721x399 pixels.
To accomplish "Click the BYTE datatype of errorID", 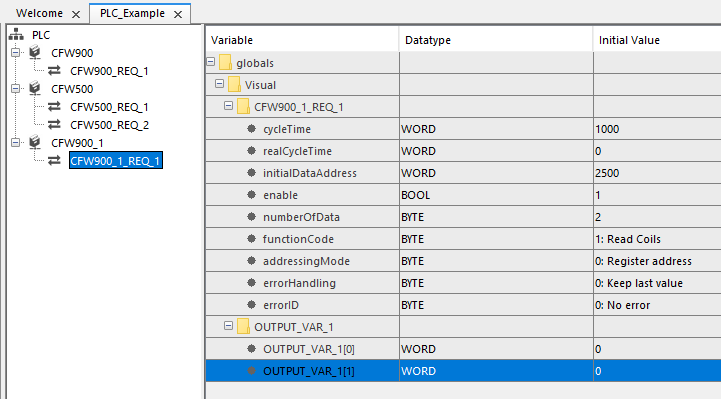I will (412, 305).
